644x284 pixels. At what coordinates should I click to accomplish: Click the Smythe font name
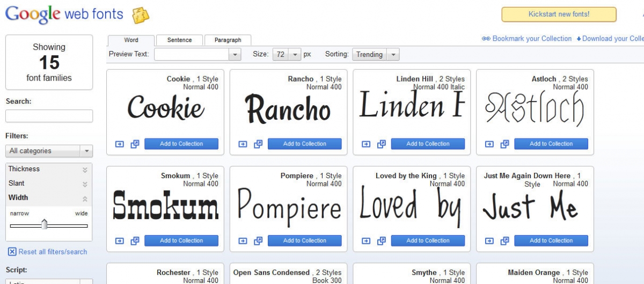coord(425,273)
